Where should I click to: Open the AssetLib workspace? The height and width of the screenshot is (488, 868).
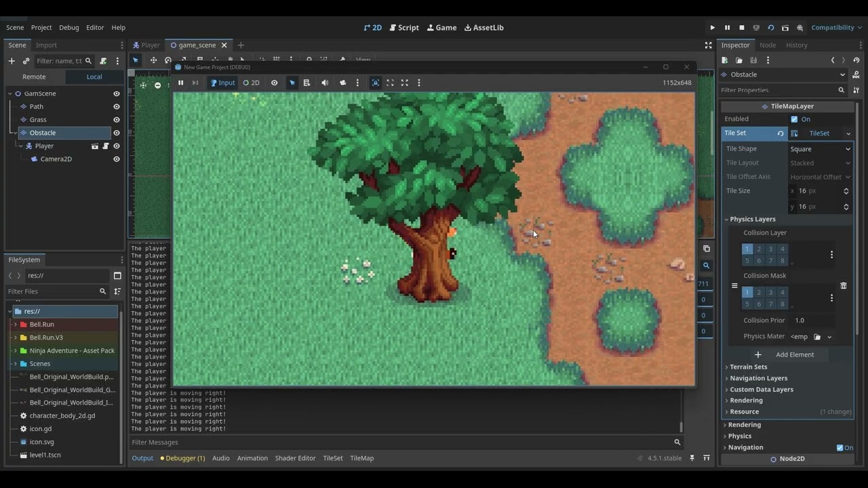(x=484, y=28)
